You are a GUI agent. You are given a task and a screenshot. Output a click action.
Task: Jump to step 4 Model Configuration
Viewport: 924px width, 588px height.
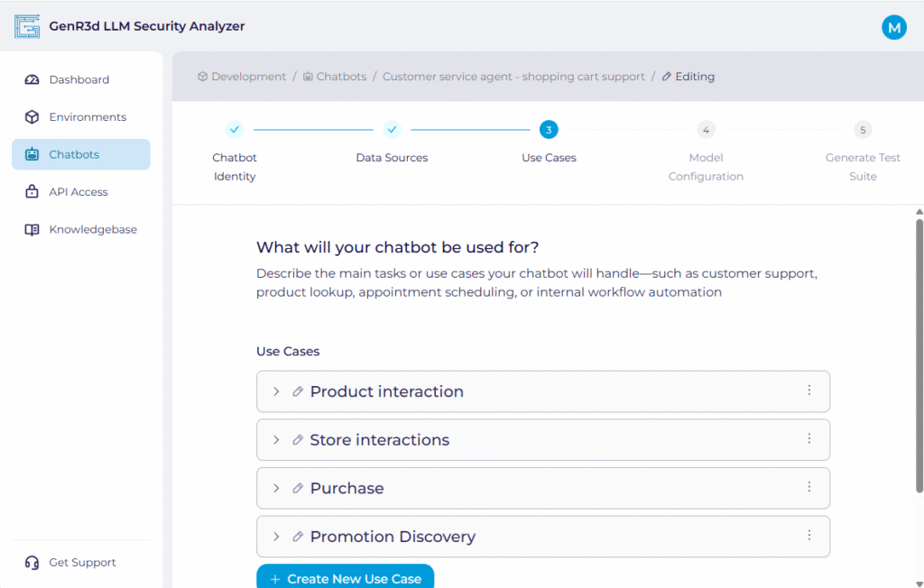coord(706,130)
